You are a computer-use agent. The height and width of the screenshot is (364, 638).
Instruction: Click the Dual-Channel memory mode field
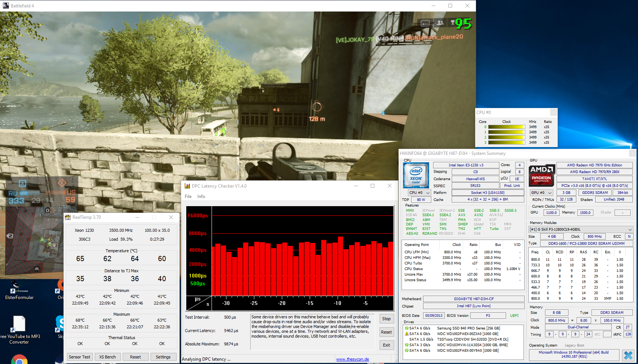[578, 327]
